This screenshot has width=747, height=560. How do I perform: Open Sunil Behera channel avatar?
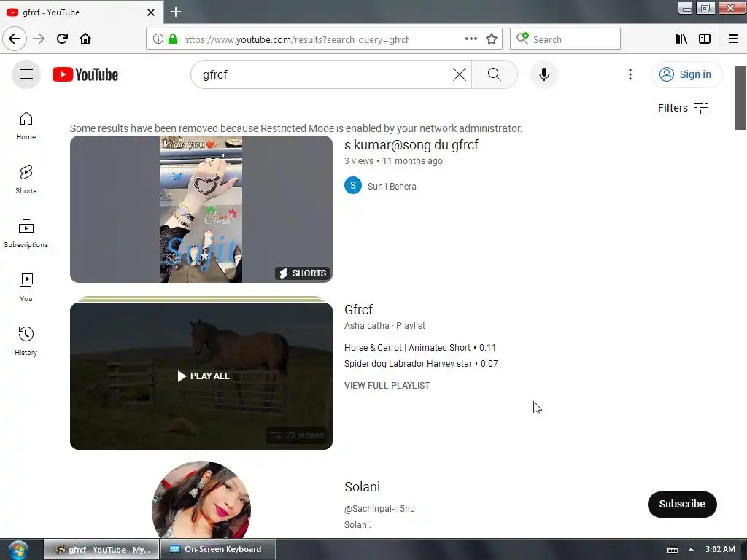coord(353,186)
